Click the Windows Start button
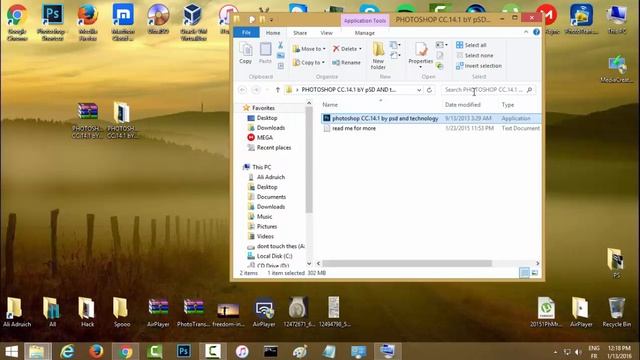 11,351
